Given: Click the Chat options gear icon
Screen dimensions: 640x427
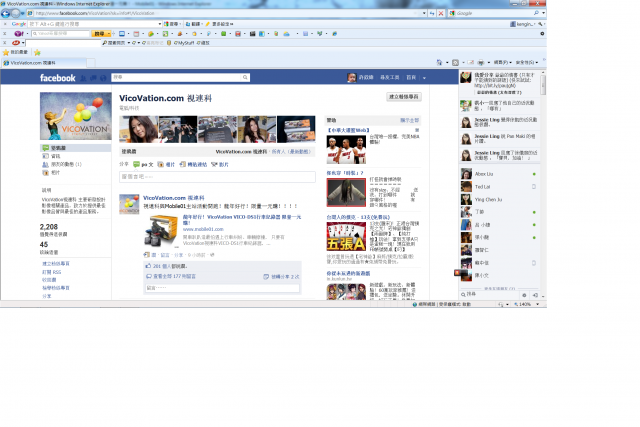Looking at the screenshot, I should coord(524,295).
